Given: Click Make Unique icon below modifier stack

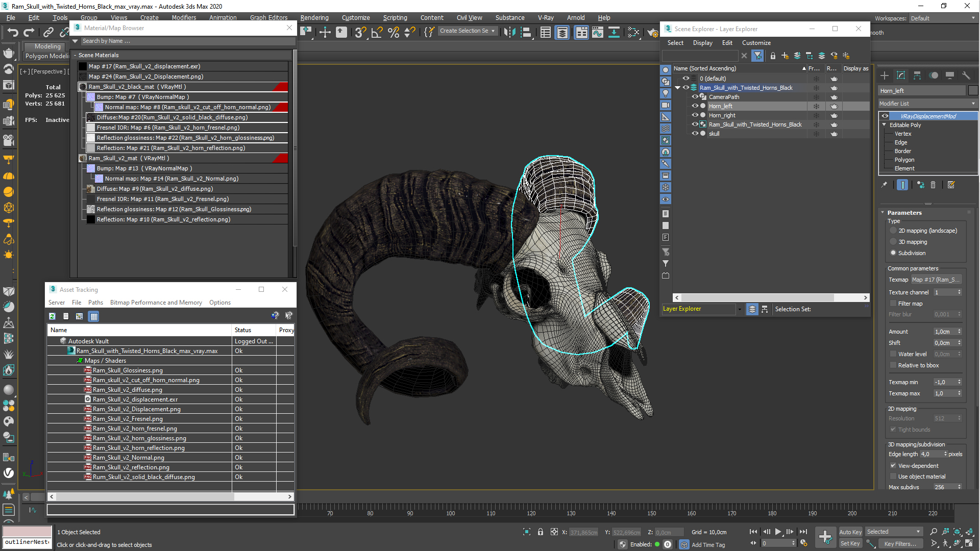Looking at the screenshot, I should 921,185.
